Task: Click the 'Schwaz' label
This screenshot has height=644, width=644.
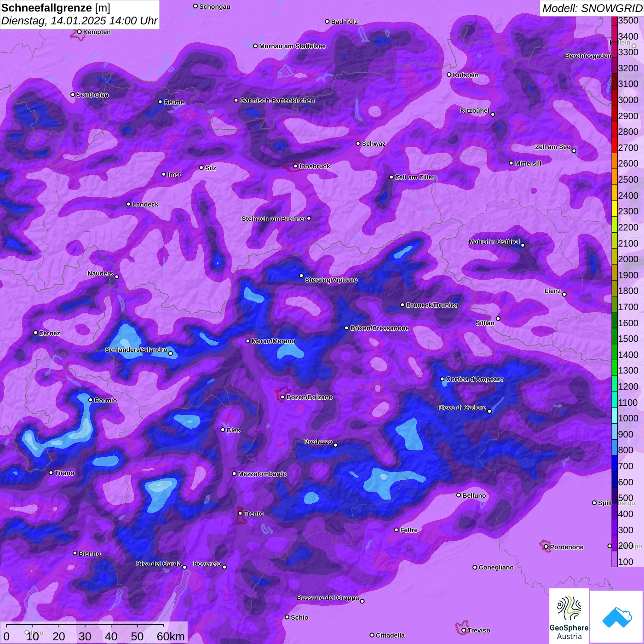Action: click(374, 144)
